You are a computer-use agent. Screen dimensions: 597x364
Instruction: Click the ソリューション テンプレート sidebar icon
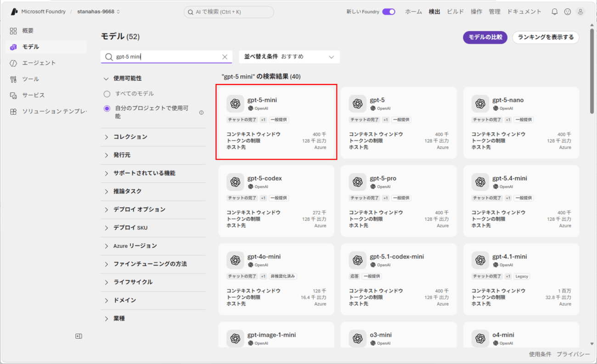(x=13, y=112)
